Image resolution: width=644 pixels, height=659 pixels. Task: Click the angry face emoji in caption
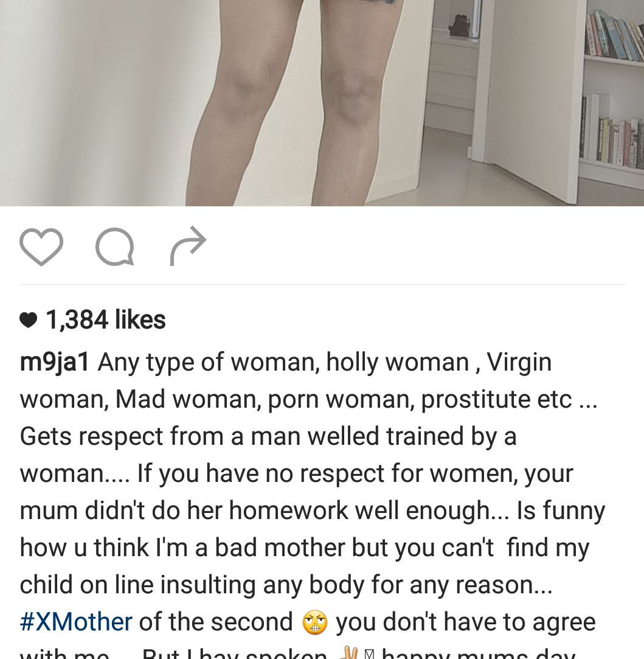click(x=314, y=622)
